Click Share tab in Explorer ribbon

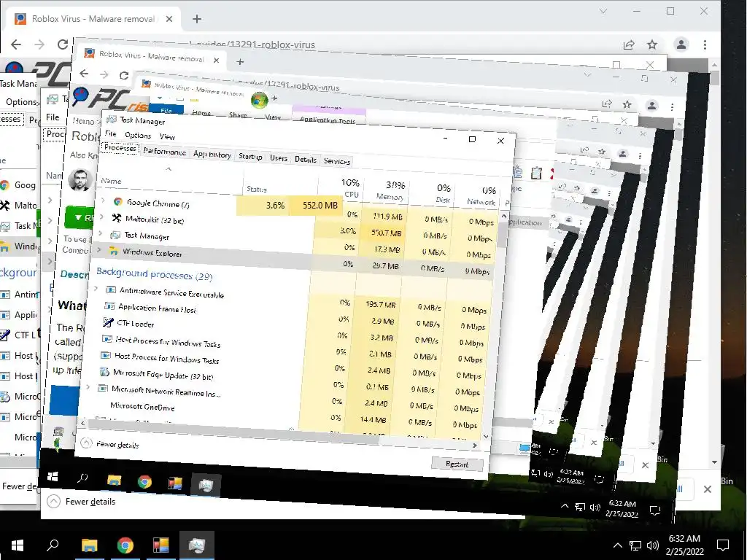tap(238, 114)
